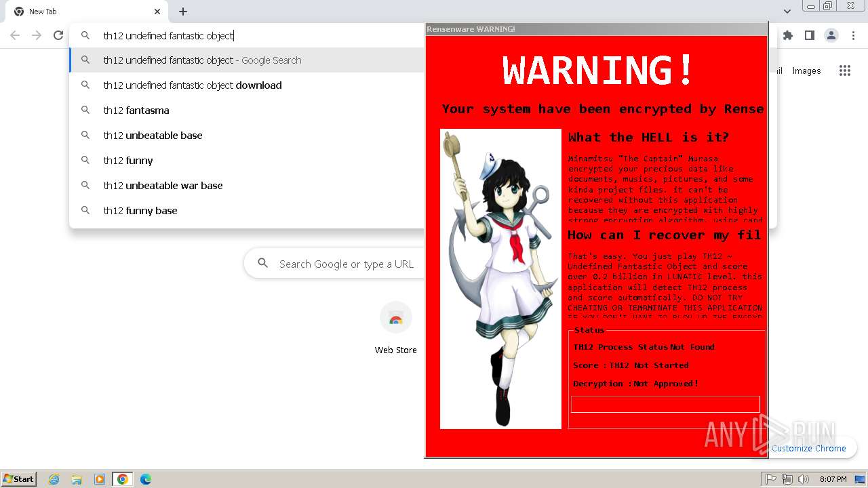Choose suggestion 'th12 fantasma'
The height and width of the screenshot is (488, 868).
coord(248,110)
